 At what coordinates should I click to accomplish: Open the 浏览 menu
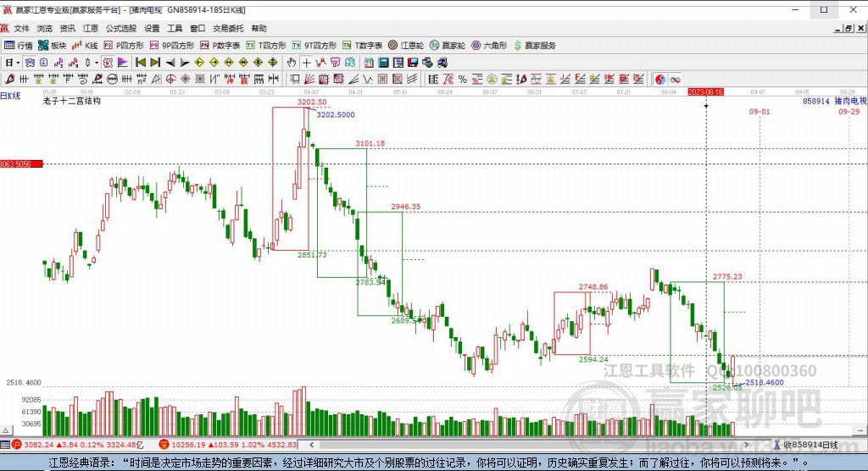tap(44, 28)
